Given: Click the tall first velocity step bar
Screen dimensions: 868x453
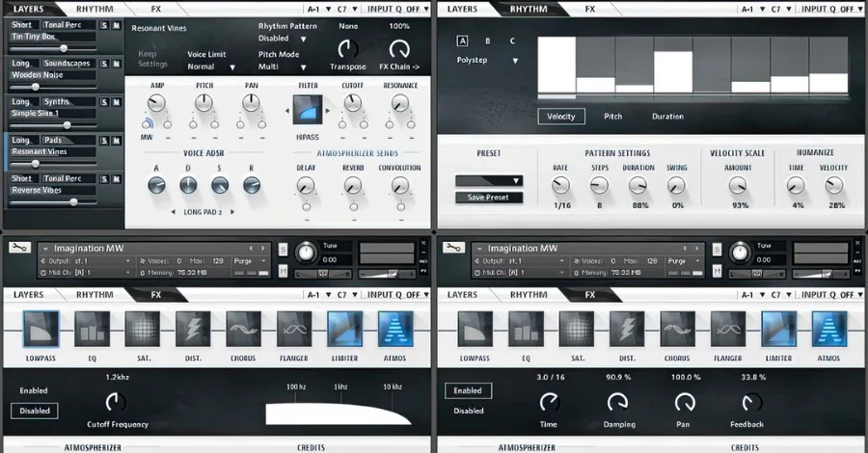Looking at the screenshot, I should point(556,65).
